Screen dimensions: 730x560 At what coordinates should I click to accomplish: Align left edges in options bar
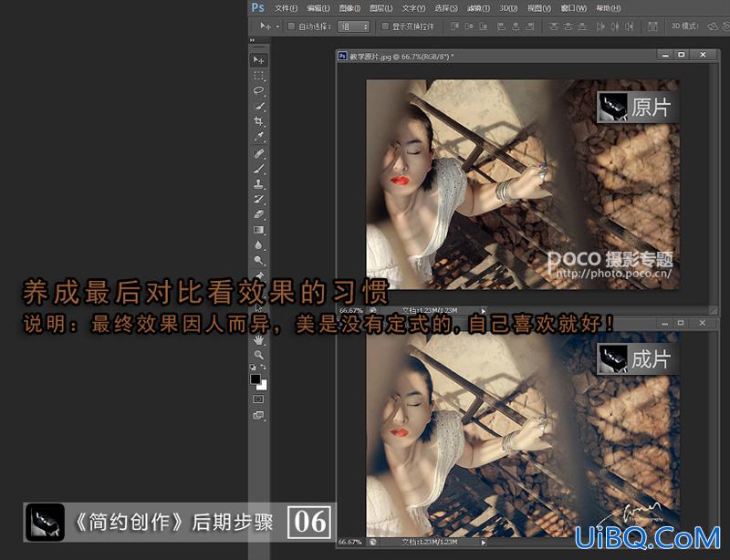[x=501, y=26]
